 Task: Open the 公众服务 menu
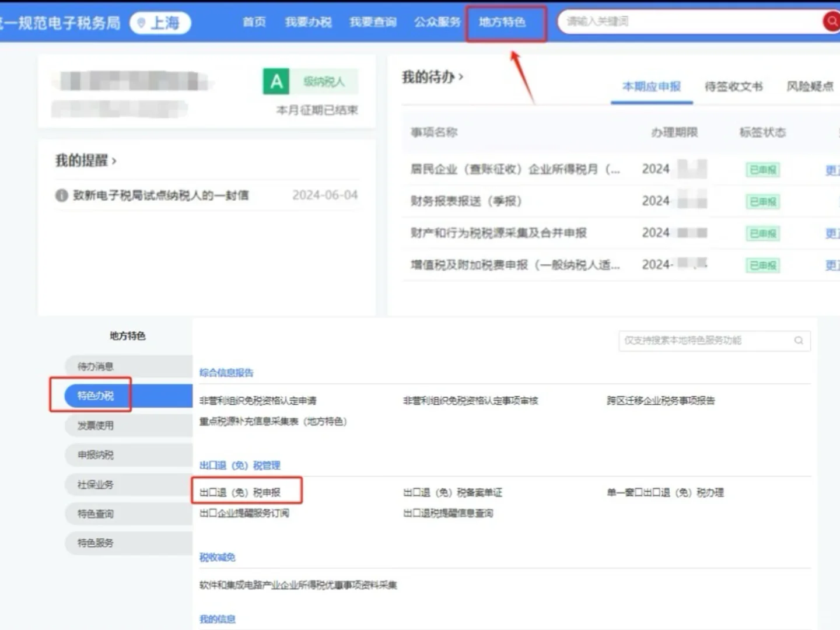(437, 22)
